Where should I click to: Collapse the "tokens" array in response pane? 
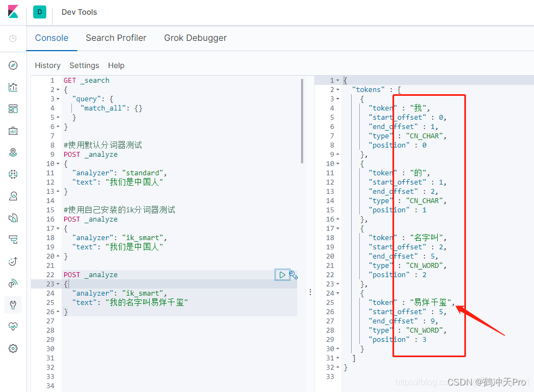[338, 90]
